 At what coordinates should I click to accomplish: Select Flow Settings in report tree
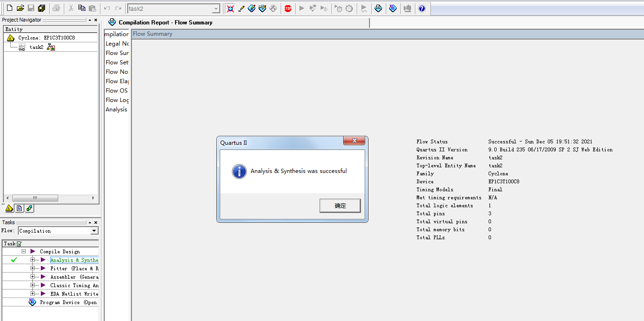click(x=117, y=63)
